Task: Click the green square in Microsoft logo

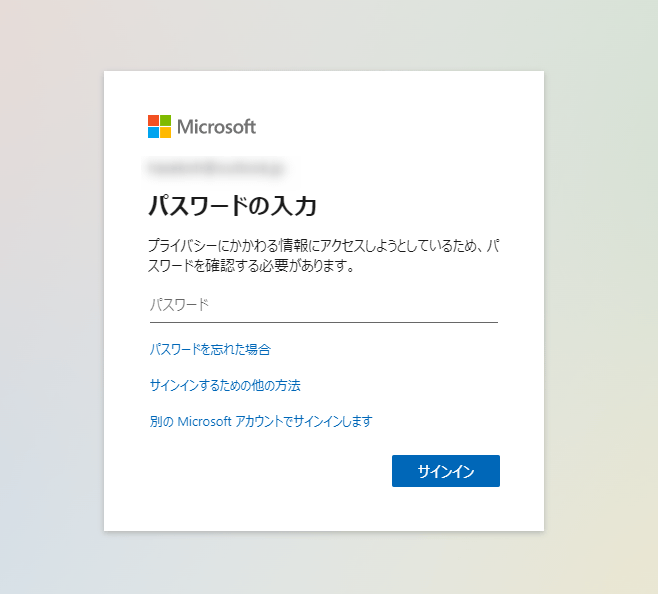Action: [x=165, y=120]
